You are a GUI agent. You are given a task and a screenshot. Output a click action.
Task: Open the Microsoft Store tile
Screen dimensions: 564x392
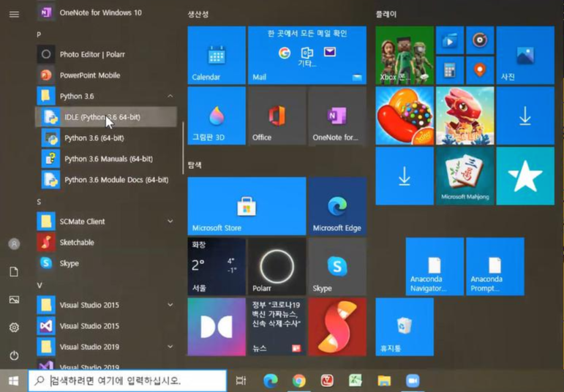pyautogui.click(x=247, y=206)
